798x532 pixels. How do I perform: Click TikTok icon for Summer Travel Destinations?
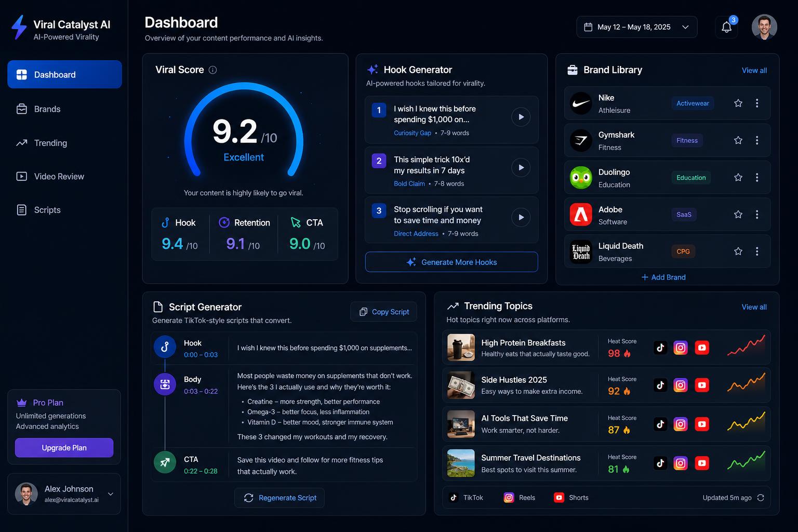coord(660,463)
